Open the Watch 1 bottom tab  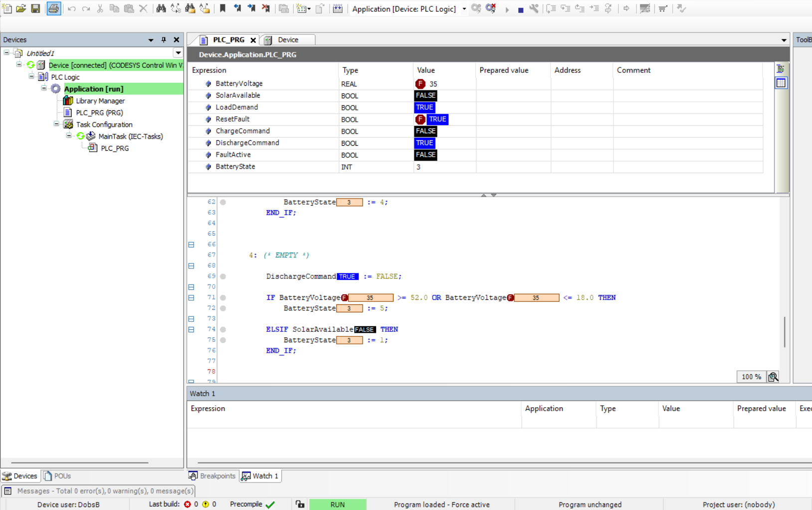point(260,476)
